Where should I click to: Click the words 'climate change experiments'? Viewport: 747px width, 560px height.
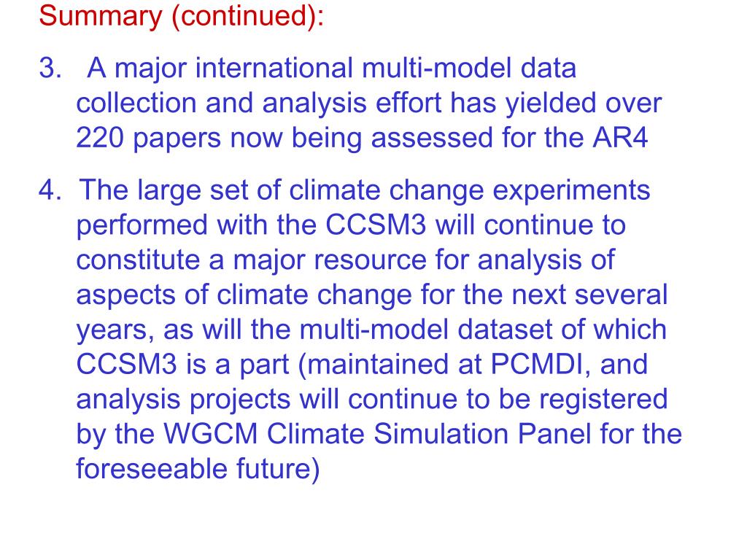(x=470, y=191)
